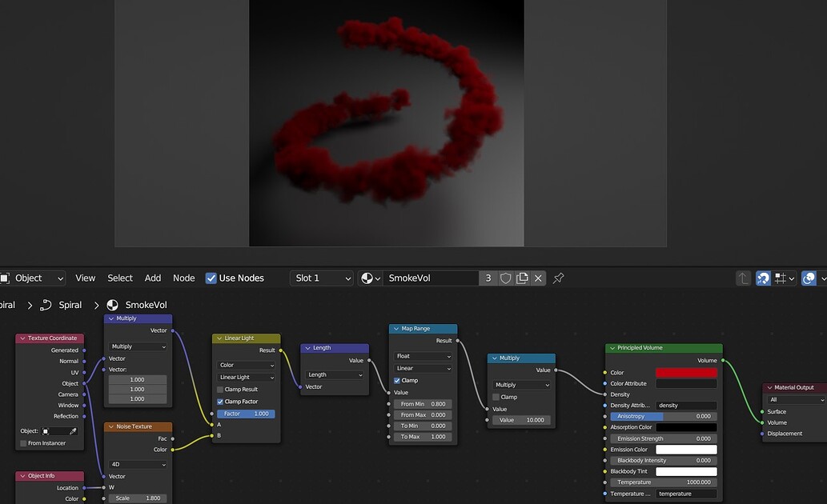
Task: Open the Slot 1 dropdown
Action: pos(322,278)
